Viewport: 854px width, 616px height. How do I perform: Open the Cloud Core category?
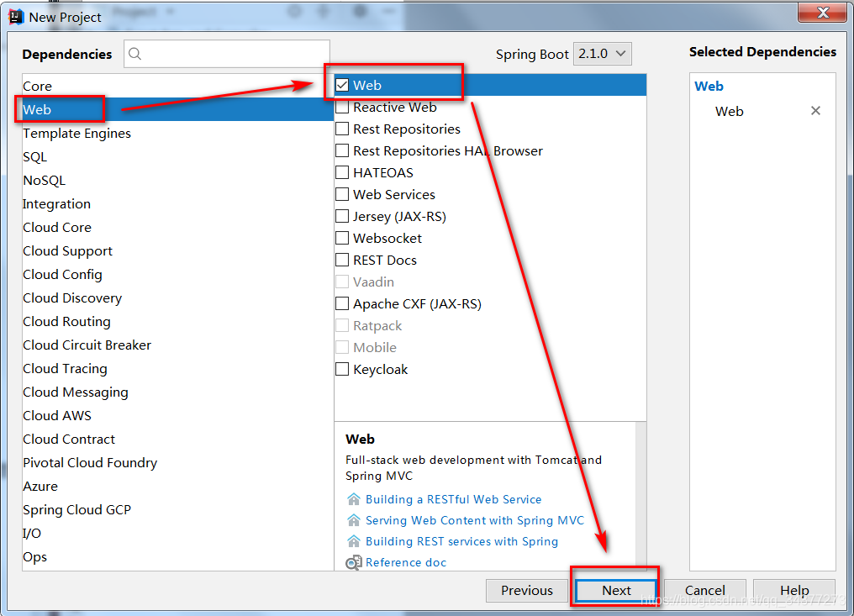tap(177, 227)
